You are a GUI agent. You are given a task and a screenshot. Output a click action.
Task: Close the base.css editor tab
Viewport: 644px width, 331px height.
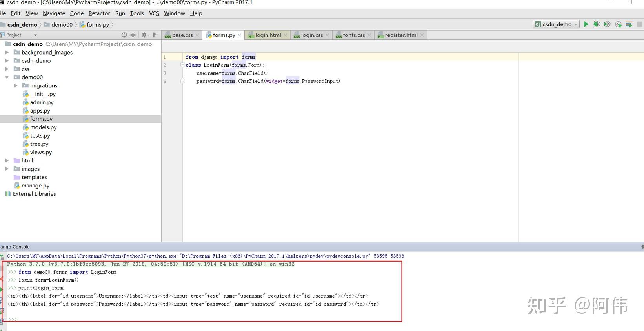(x=197, y=35)
